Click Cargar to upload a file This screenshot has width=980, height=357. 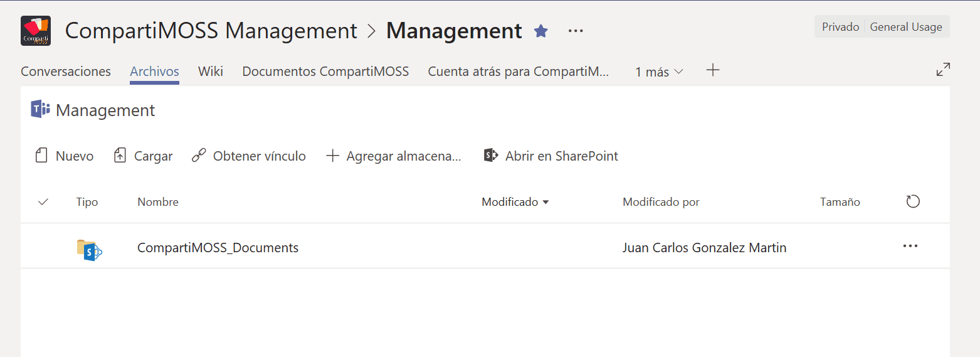(x=143, y=156)
